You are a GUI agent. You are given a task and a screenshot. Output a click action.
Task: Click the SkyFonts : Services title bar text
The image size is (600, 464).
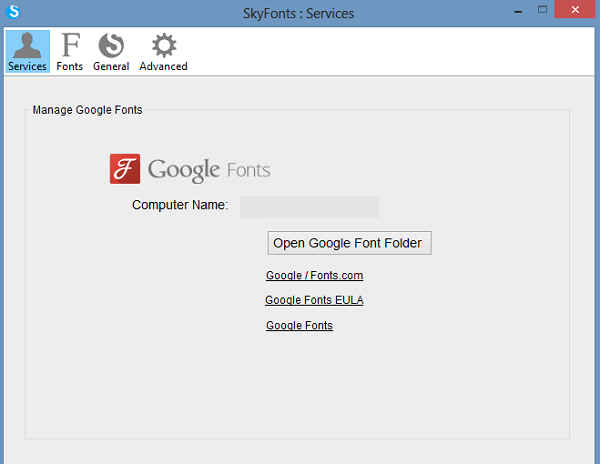[300, 13]
